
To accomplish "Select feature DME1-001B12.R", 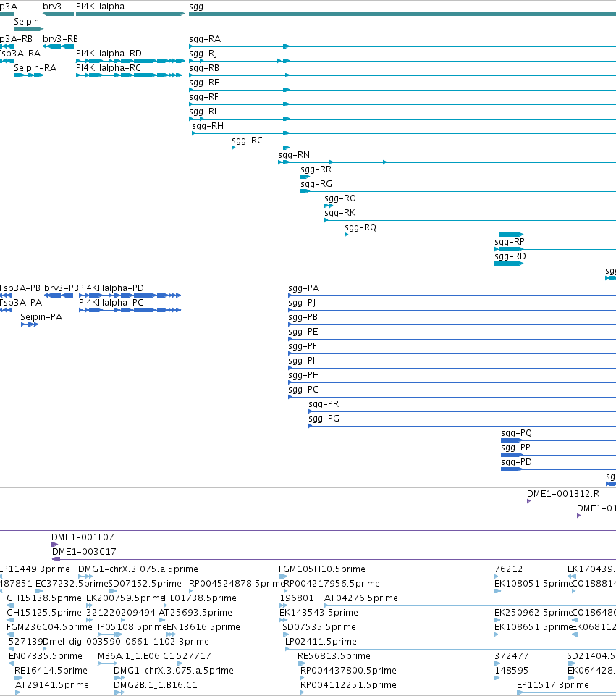I will tap(528, 501).
